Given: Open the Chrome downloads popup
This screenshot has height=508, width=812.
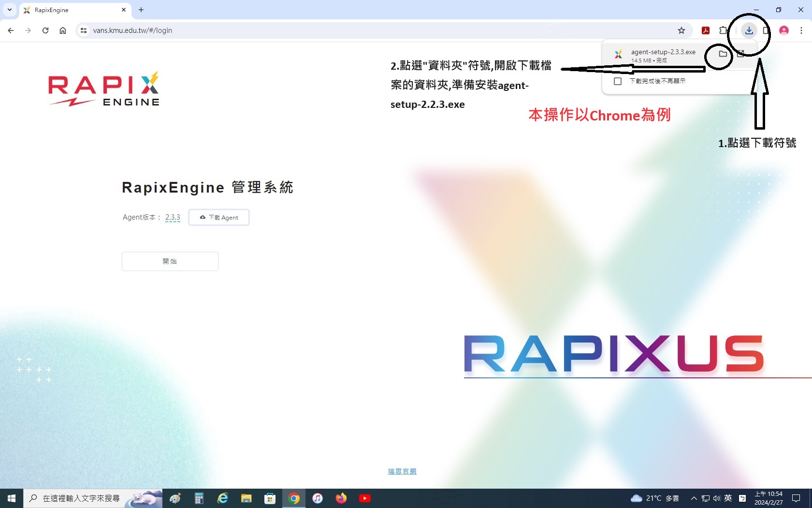Looking at the screenshot, I should 749,30.
